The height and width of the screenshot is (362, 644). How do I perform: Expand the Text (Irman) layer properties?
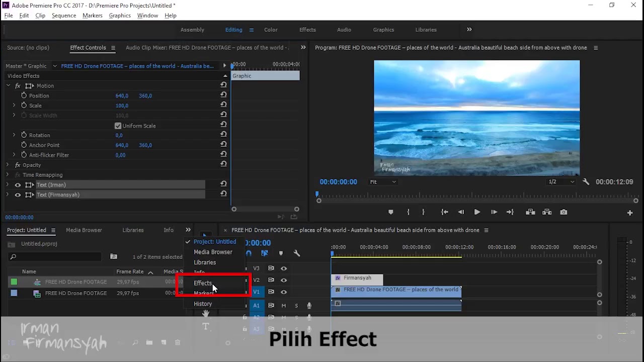tap(8, 185)
